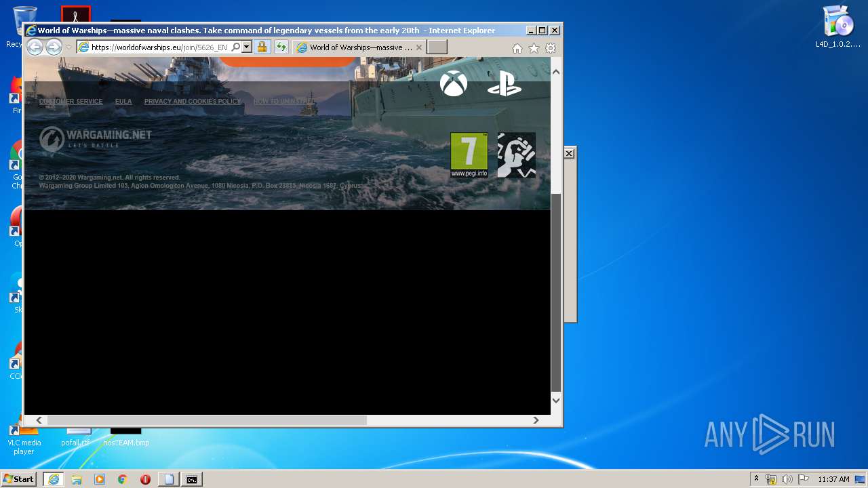The width and height of the screenshot is (868, 488).
Task: Click the horizontal scrollbar left arrow
Action: point(39,420)
